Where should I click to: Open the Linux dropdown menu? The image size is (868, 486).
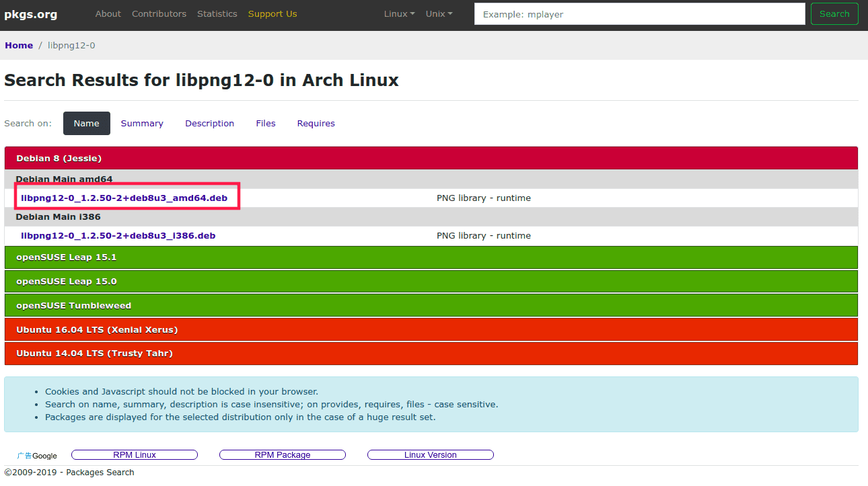[399, 13]
